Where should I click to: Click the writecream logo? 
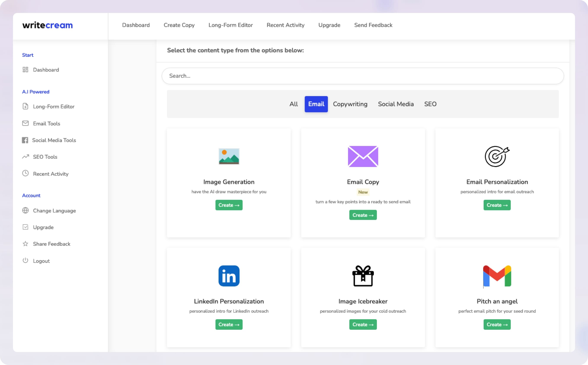48,25
